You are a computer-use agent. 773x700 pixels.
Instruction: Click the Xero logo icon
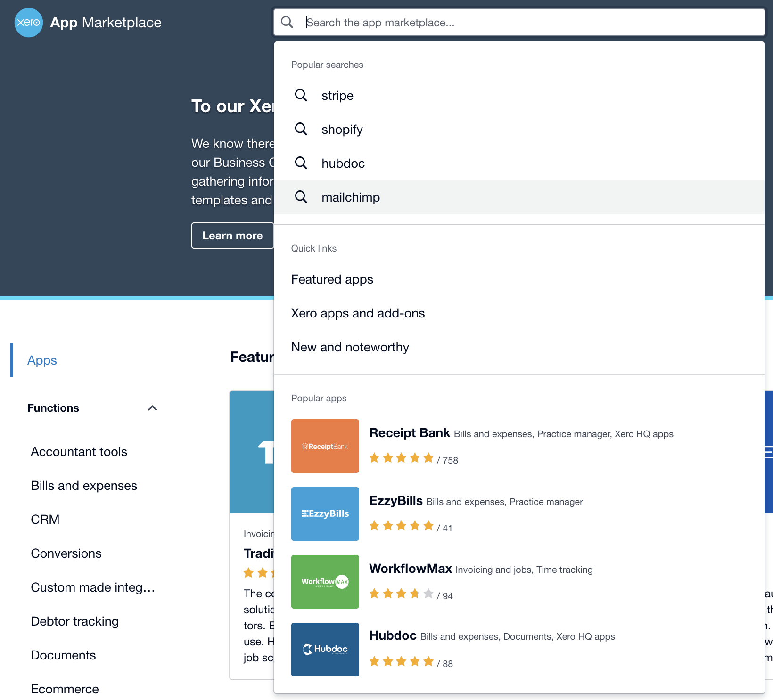pos(29,23)
